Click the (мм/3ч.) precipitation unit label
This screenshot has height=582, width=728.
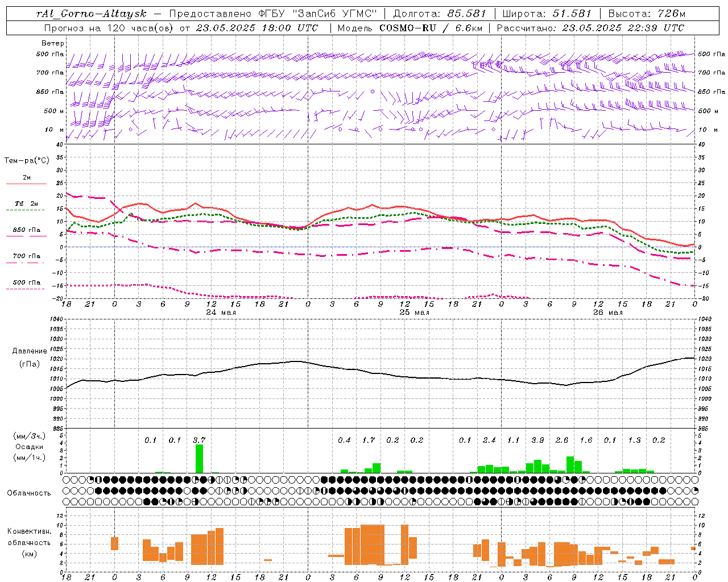tap(30, 436)
